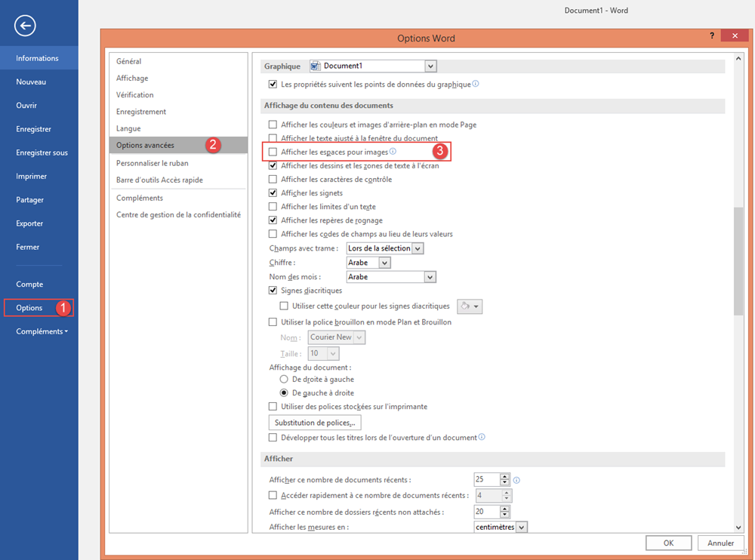Image resolution: width=755 pixels, height=560 pixels.
Task: Click info icon next to Afficher les espaces pour images
Action: pos(391,151)
